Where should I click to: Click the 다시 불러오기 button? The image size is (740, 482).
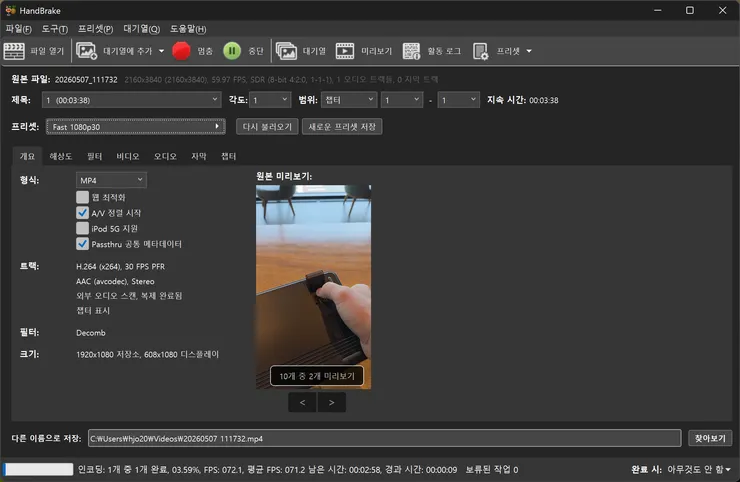267,127
